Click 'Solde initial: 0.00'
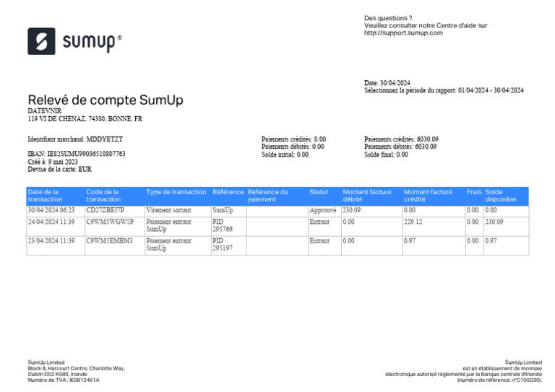Image resolution: width=555 pixels, height=392 pixels. [x=285, y=154]
